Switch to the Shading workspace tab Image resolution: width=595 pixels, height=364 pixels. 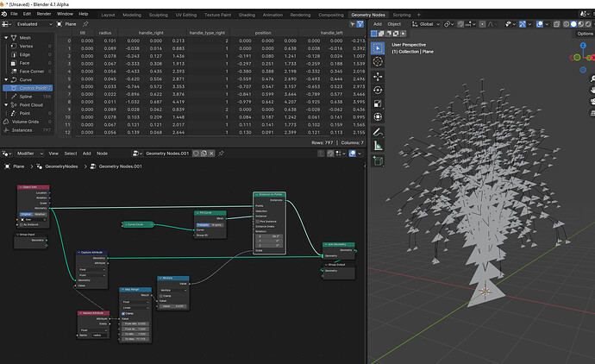(x=247, y=15)
